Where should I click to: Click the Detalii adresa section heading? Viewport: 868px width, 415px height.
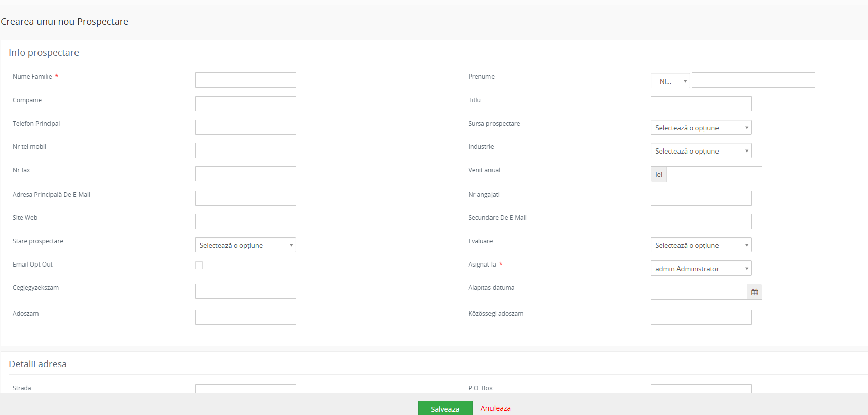[x=37, y=364]
